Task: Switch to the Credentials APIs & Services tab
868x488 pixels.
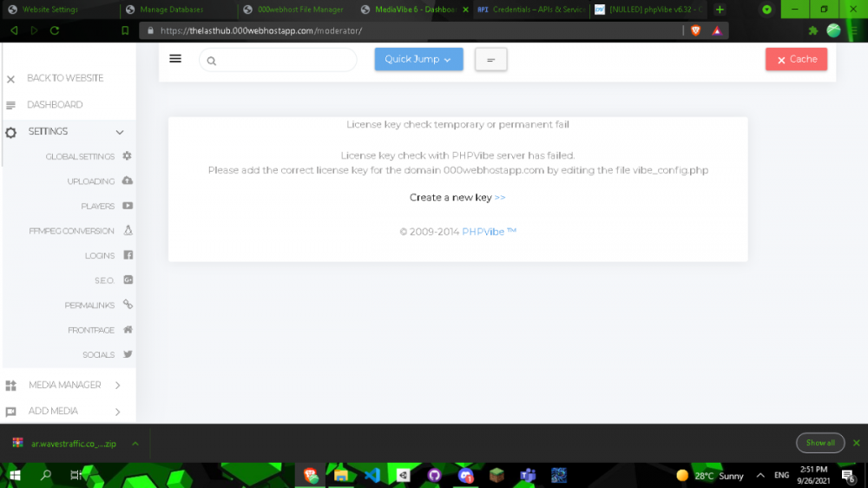Action: 533,10
